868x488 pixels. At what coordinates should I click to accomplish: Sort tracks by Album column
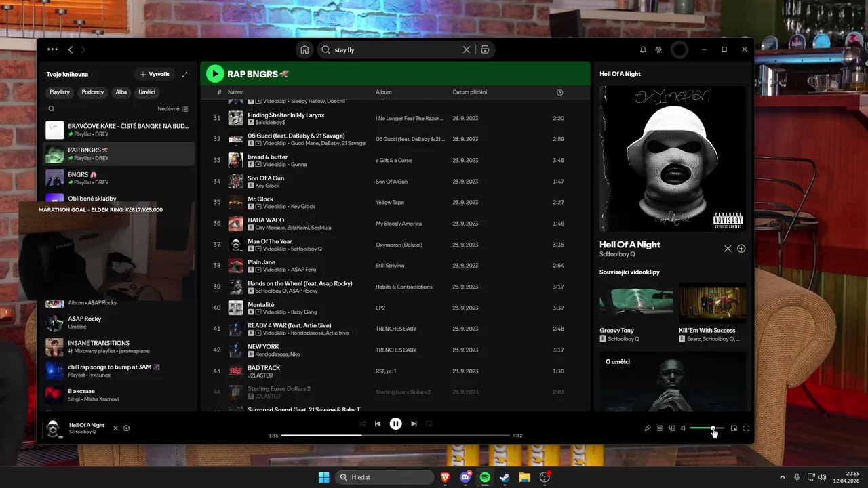(x=384, y=92)
